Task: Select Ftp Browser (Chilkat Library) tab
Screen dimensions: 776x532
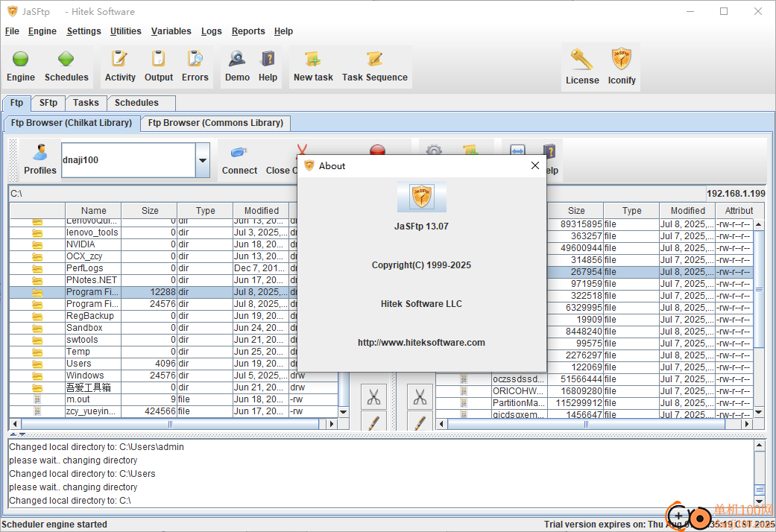Action: tap(72, 123)
